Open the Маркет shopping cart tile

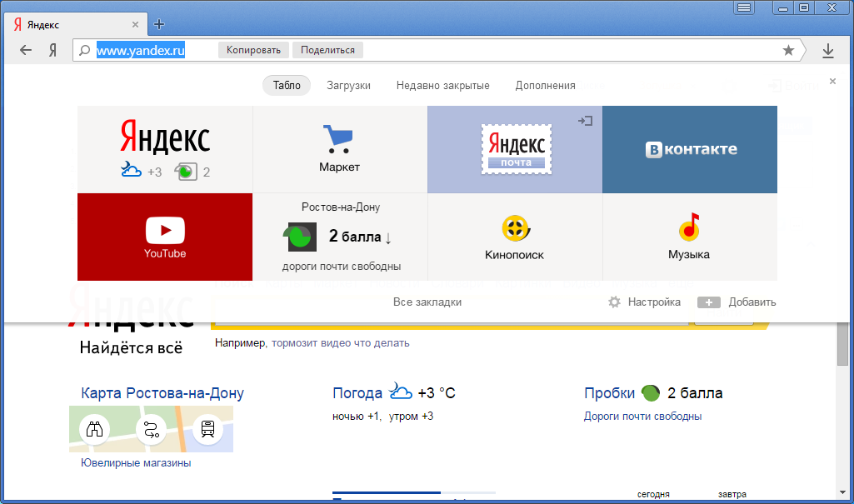point(340,150)
